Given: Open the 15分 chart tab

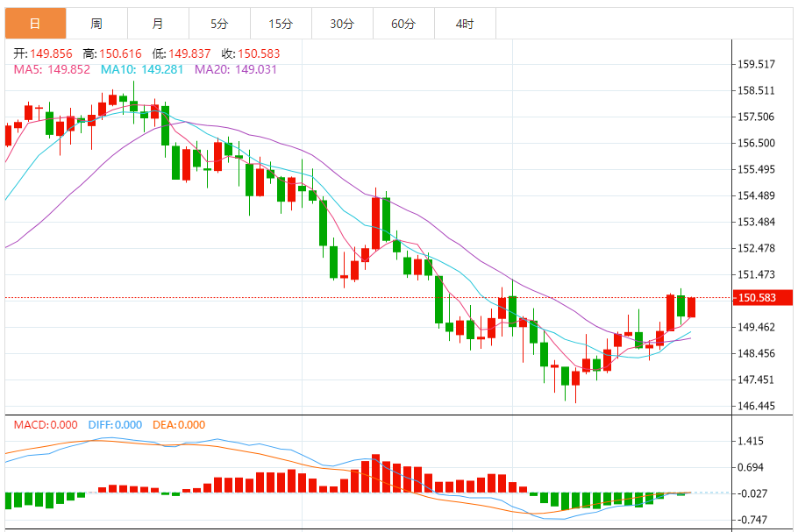Looking at the screenshot, I should click(x=281, y=24).
